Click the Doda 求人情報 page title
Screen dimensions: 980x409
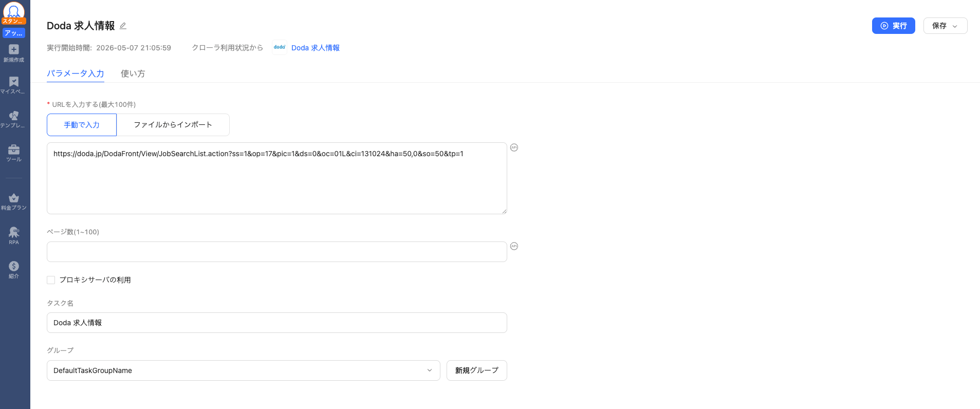tap(81, 26)
